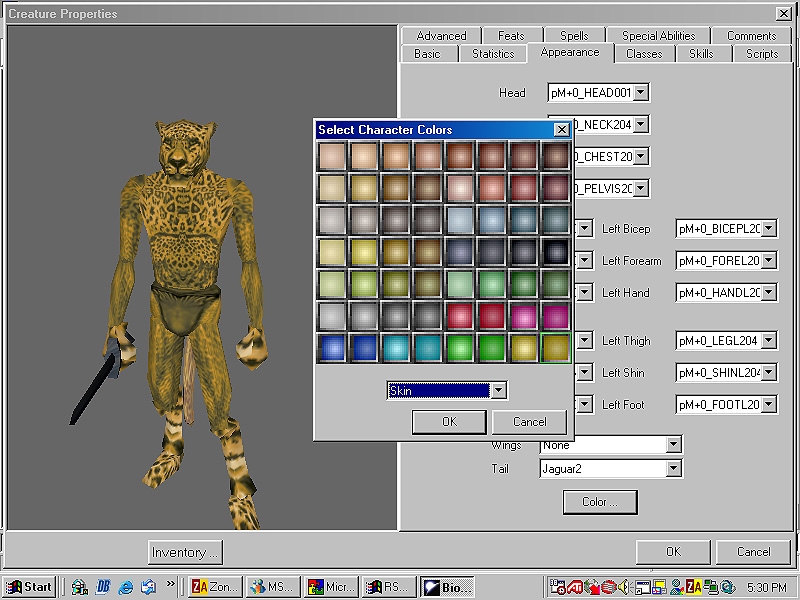Switch to the Statistics tab
Screen dimensions: 800x600
(493, 54)
